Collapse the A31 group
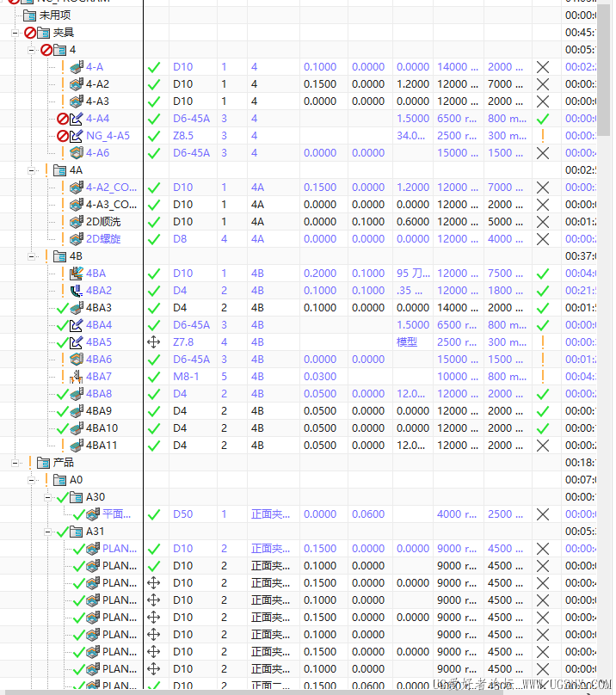The width and height of the screenshot is (616, 695). coord(48,532)
